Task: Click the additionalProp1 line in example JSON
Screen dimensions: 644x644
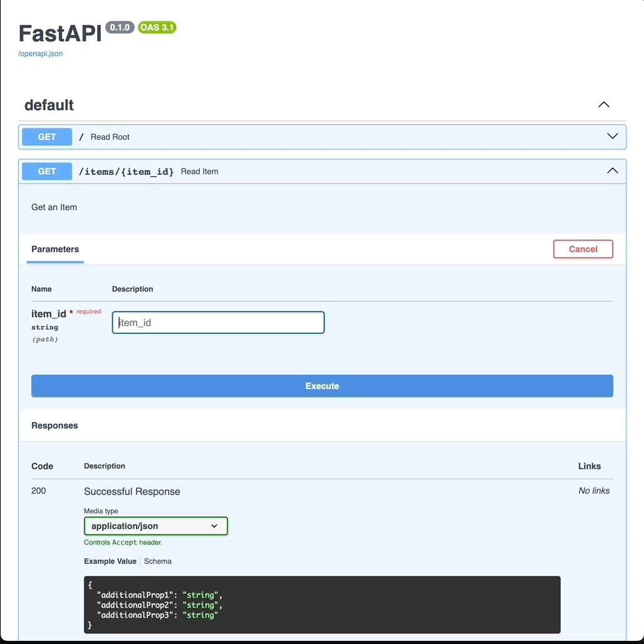Action: coord(159,595)
